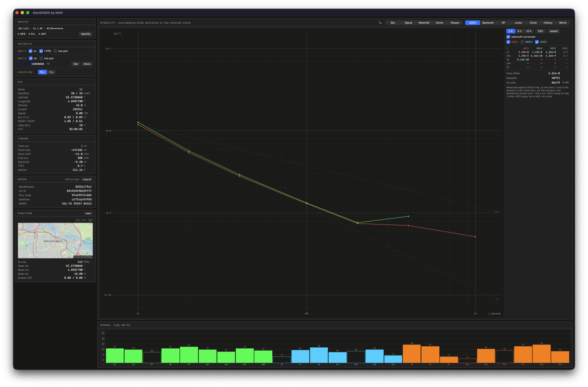This screenshot has height=387, width=588.
Task: Select the 1 h window
Action: pos(511,31)
